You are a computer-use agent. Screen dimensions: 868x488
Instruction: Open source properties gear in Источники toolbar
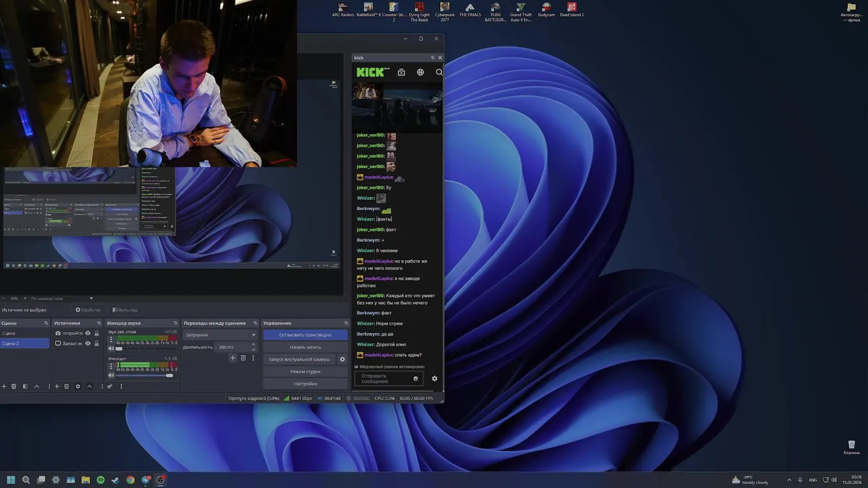[x=78, y=386]
